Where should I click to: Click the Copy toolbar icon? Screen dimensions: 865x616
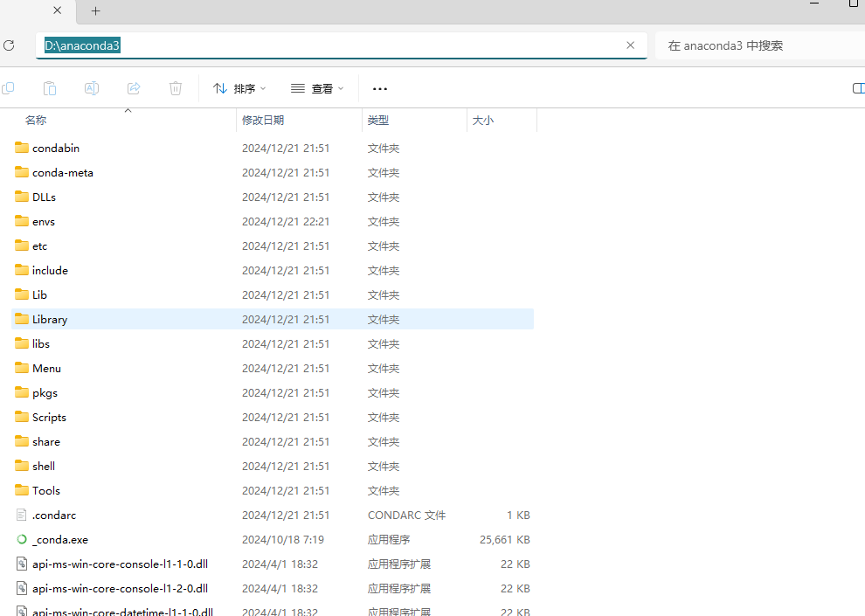(x=8, y=88)
